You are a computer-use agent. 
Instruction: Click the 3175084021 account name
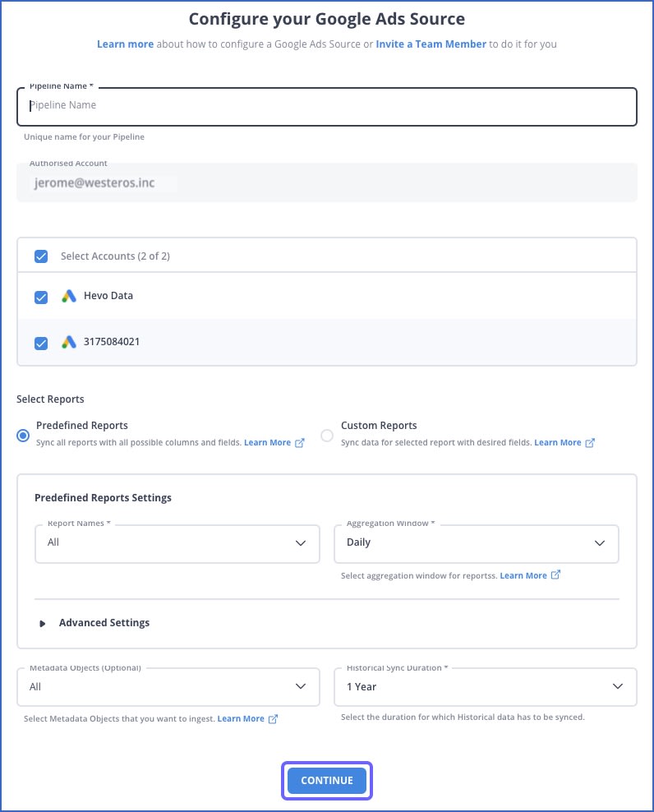tap(112, 342)
